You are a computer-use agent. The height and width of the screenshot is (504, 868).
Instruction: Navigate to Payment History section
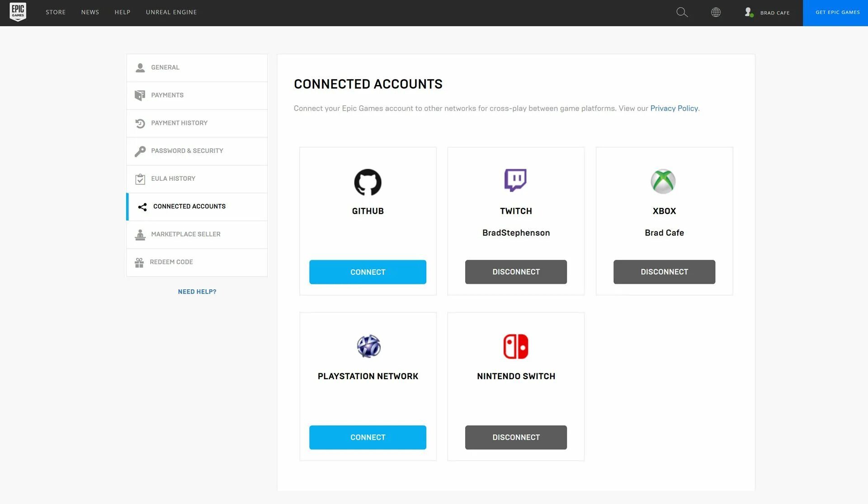click(x=179, y=123)
